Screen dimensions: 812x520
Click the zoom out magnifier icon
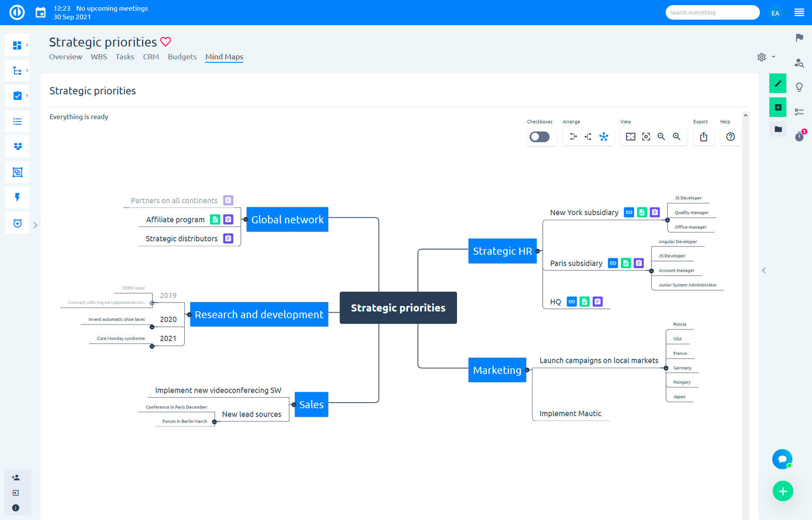(661, 137)
